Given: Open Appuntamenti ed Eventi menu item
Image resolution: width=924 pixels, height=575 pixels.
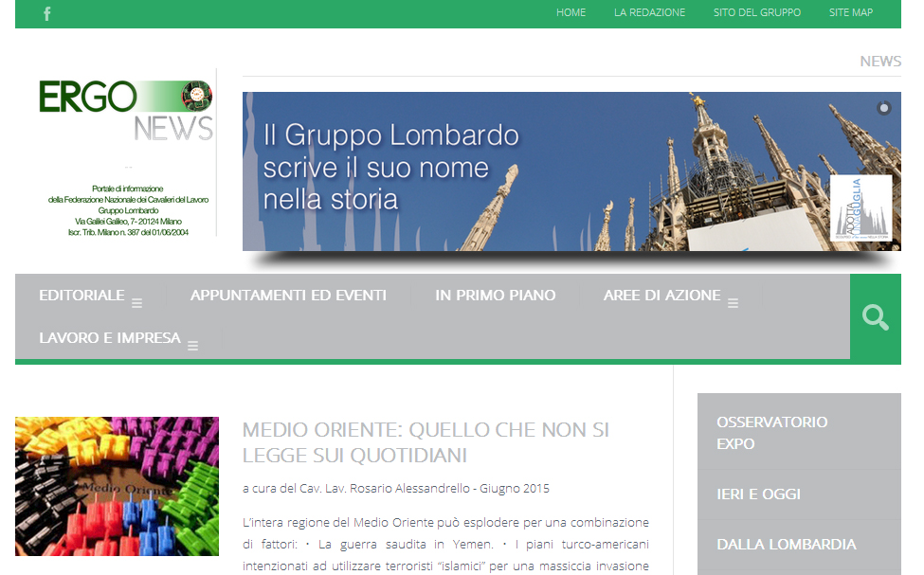Looking at the screenshot, I should pos(288,296).
